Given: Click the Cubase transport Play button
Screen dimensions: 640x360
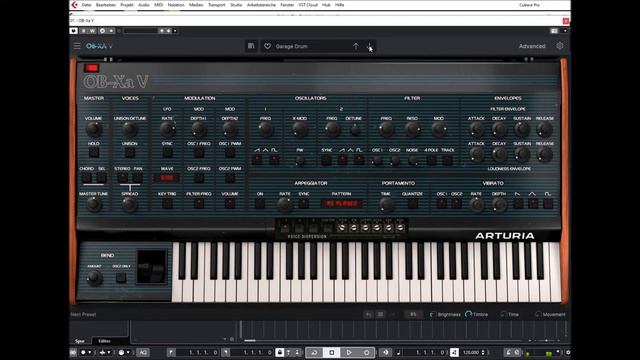Looking at the screenshot, I should [349, 352].
